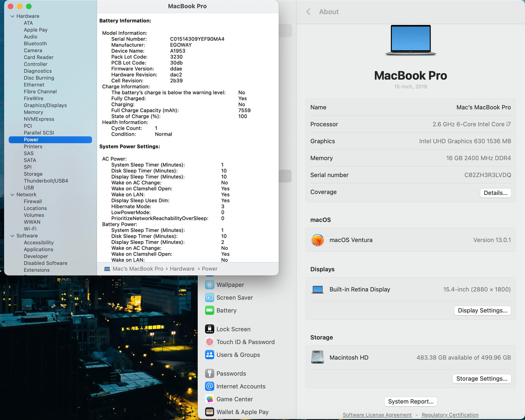Open Game Center settings

tap(234, 399)
